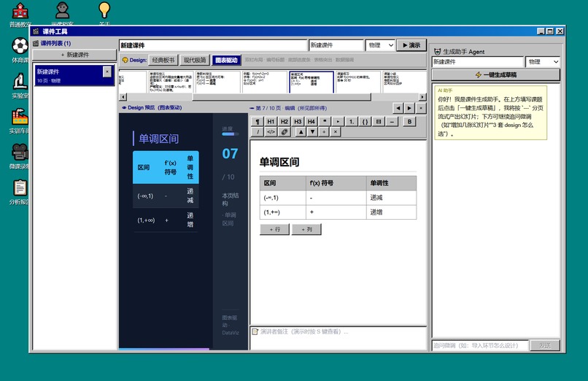Go to the previous page with ◀
588x381 pixels.
[398, 108]
